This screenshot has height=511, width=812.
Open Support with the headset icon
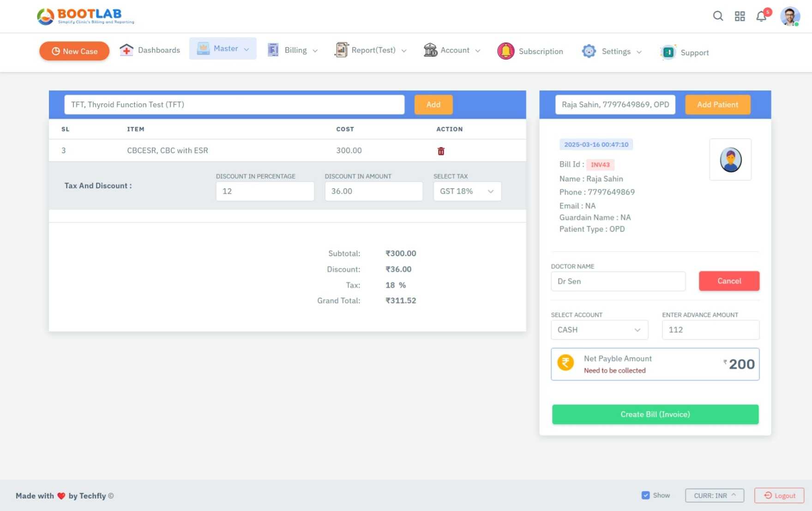[x=668, y=52]
